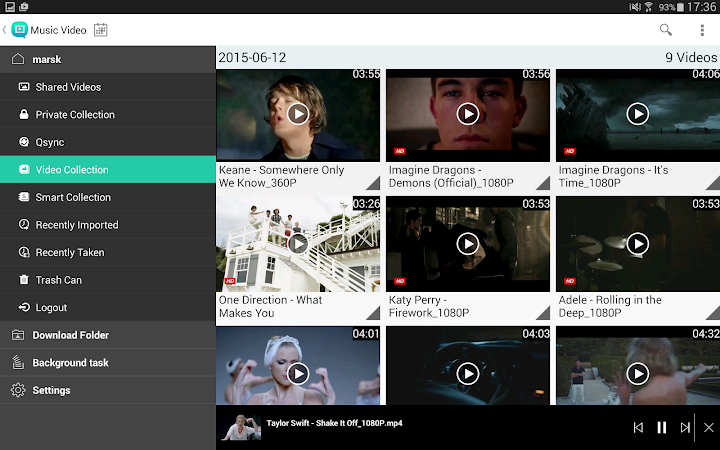Screen dimensions: 720x450
Task: Open the search magnifier icon
Action: pos(665,30)
